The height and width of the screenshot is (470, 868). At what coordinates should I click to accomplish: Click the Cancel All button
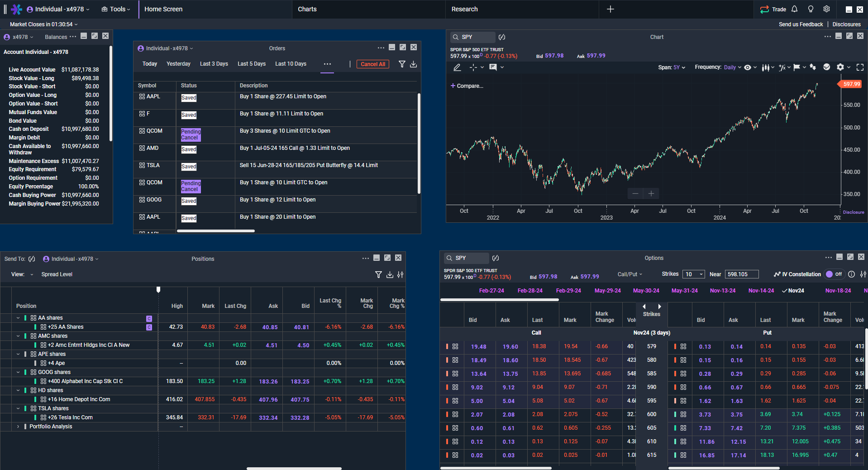click(373, 64)
